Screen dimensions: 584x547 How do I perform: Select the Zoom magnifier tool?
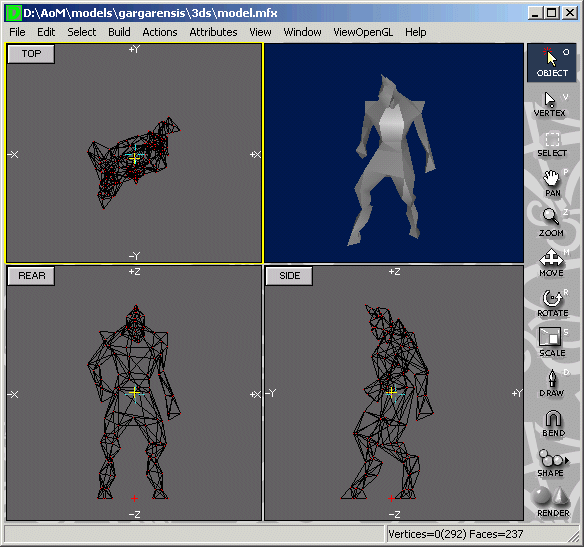[551, 223]
